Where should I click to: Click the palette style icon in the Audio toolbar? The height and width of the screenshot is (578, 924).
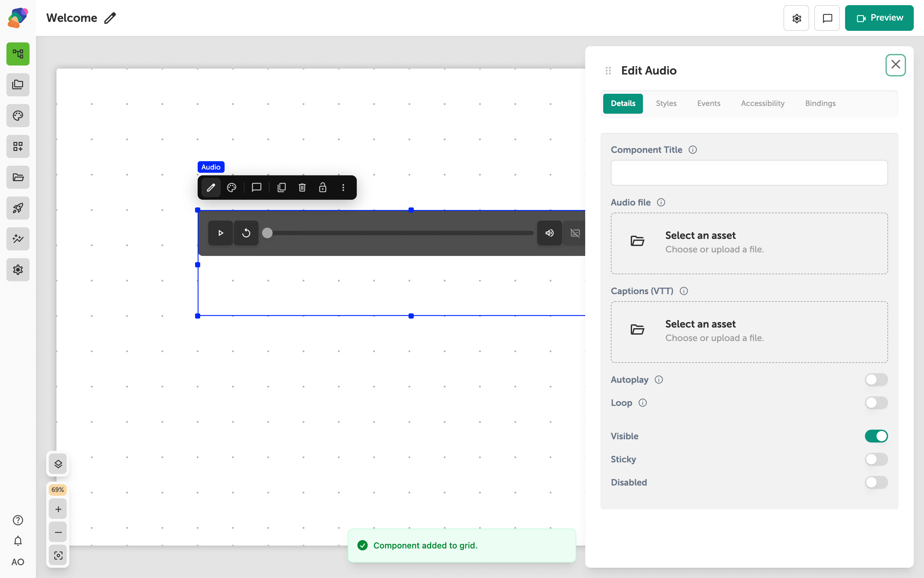point(232,188)
